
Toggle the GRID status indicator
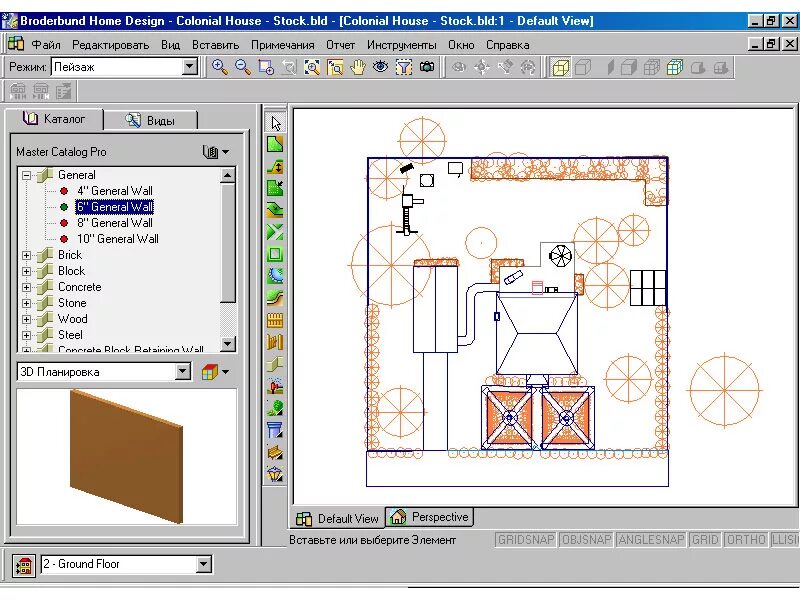[x=705, y=539]
